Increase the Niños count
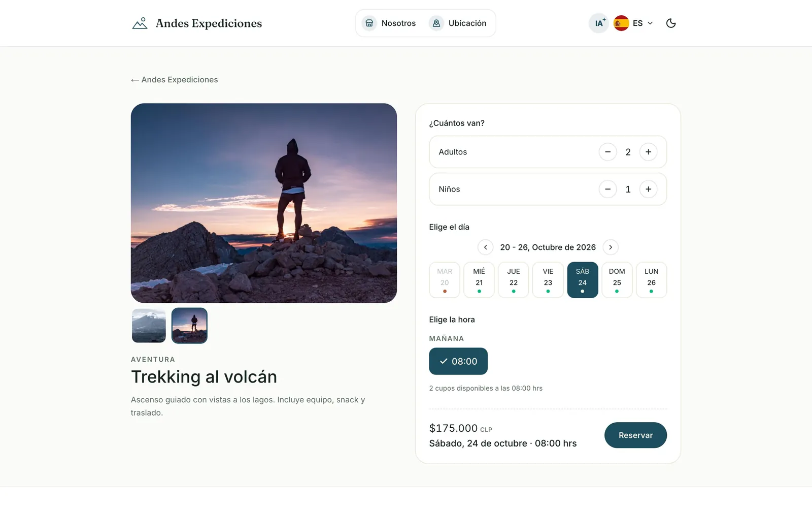The width and height of the screenshot is (812, 508). coord(648,189)
